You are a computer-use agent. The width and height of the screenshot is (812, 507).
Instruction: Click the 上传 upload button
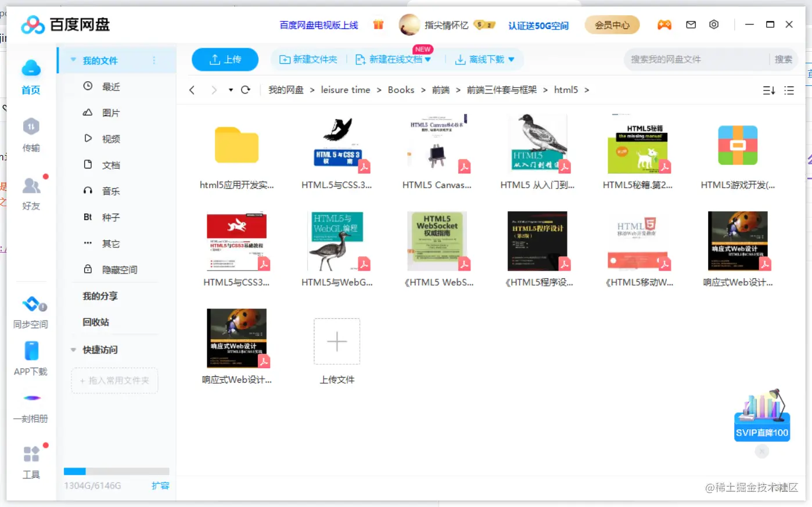point(225,59)
